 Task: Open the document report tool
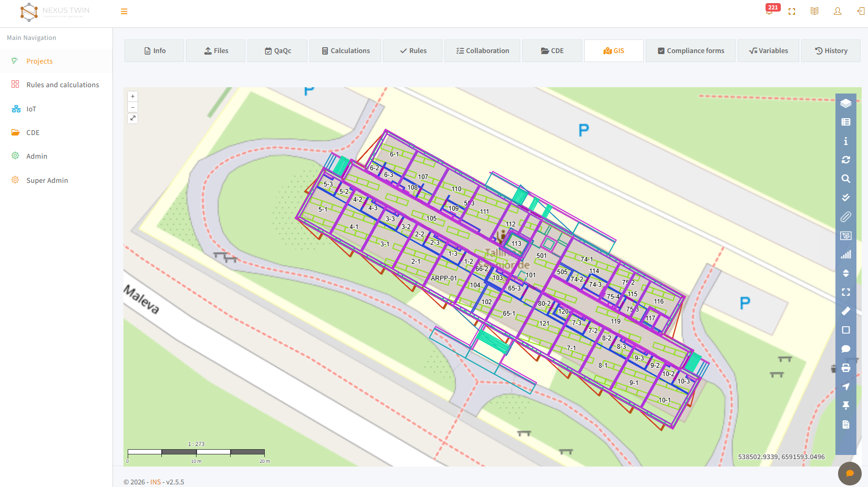pos(845,424)
